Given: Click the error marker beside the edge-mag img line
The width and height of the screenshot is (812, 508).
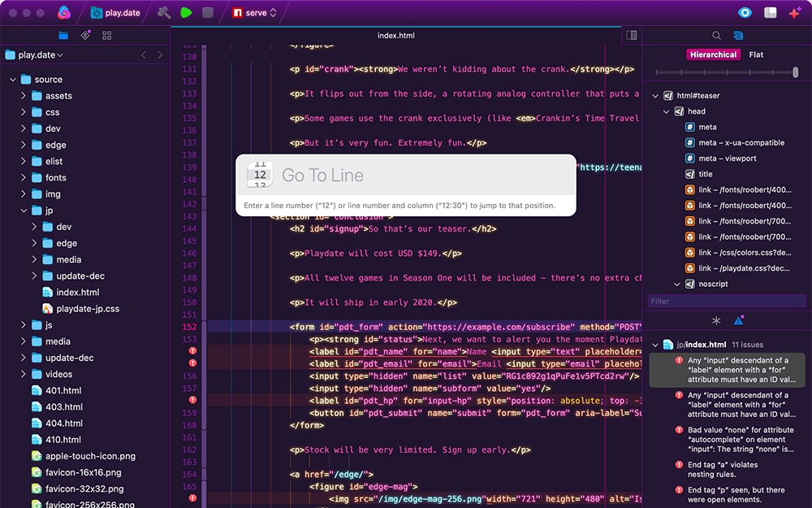Looking at the screenshot, I should click(x=192, y=498).
